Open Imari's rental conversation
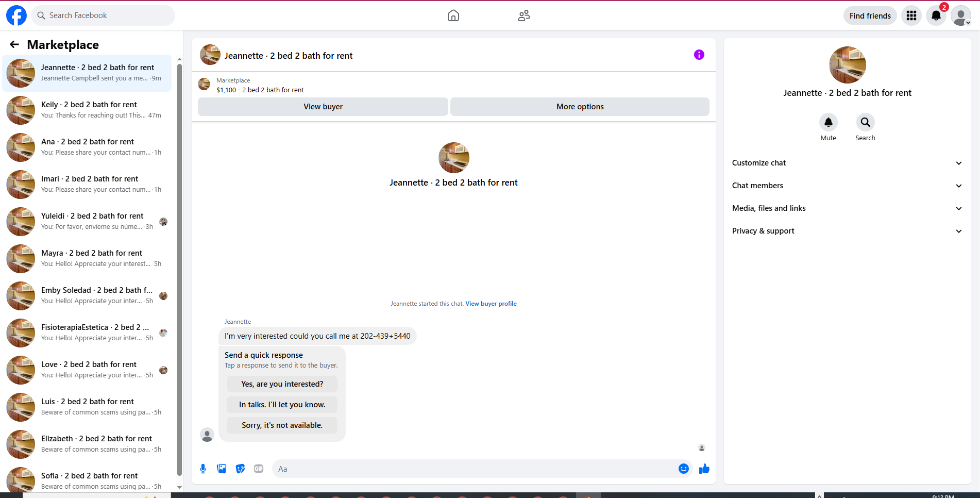This screenshot has width=980, height=498. click(x=87, y=185)
